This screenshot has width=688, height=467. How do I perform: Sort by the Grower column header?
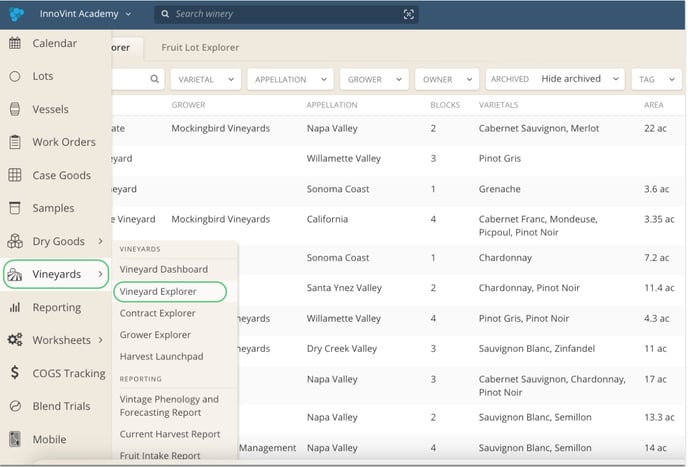pyautogui.click(x=188, y=105)
